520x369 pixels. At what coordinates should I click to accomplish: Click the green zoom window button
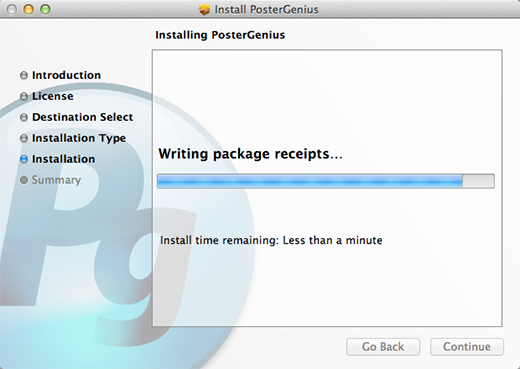click(45, 9)
